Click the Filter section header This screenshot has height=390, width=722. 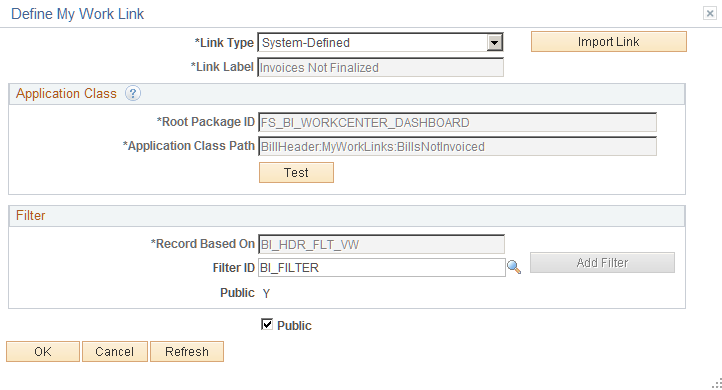[x=347, y=216]
